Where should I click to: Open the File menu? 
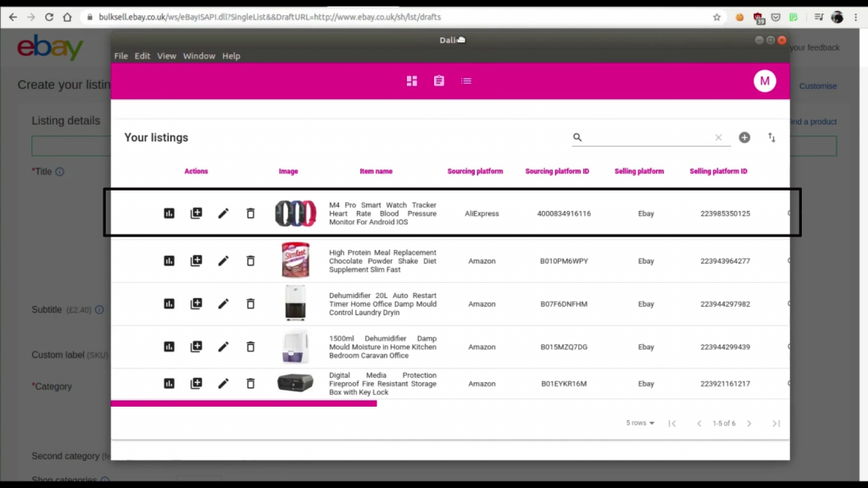click(120, 56)
